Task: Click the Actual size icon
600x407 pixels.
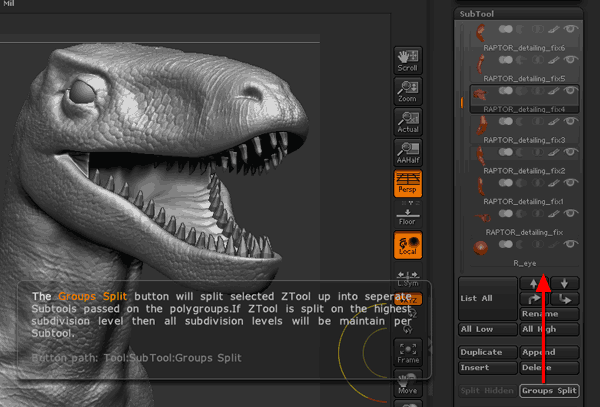Action: click(408, 122)
